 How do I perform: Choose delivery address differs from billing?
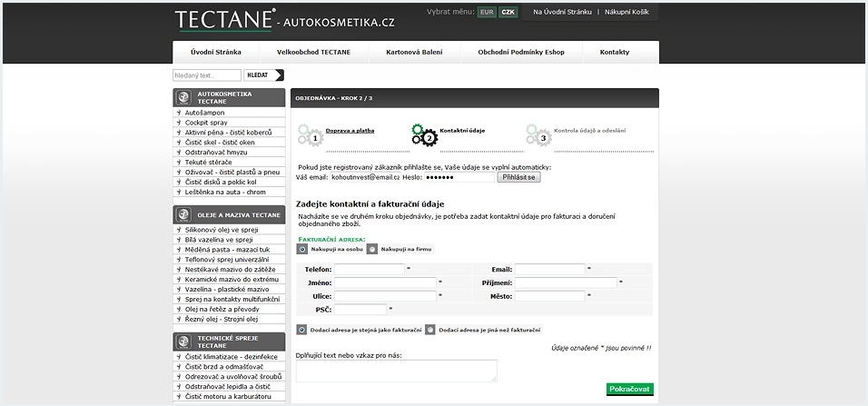(x=430, y=330)
